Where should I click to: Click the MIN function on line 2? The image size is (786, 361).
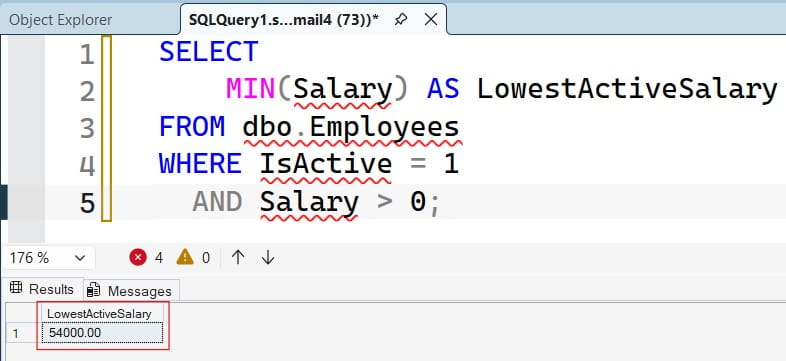pyautogui.click(x=251, y=89)
